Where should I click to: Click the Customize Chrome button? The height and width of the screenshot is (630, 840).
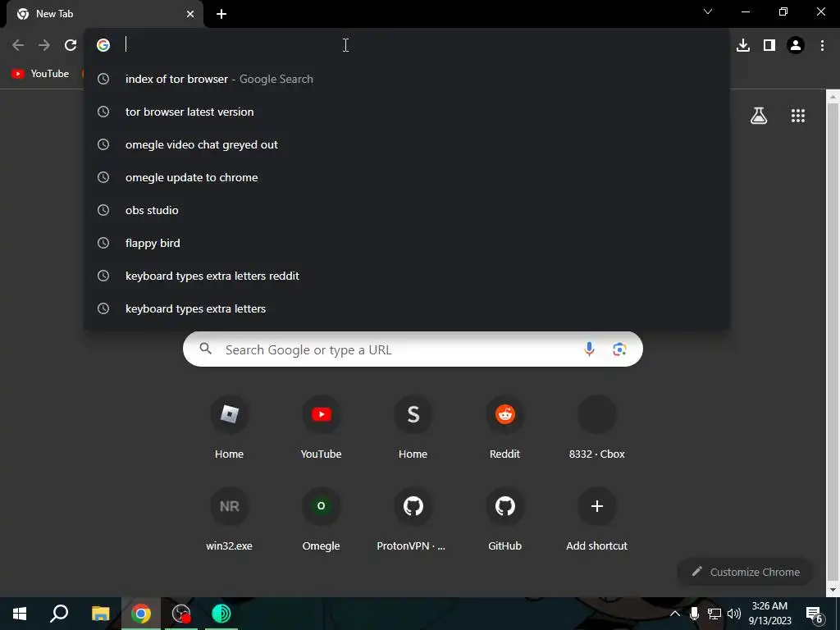(x=746, y=572)
